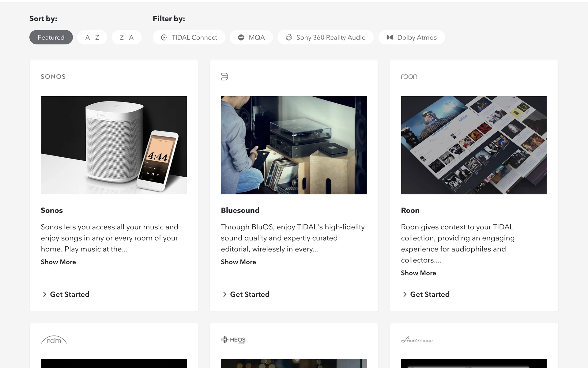Click the Bluesound logo icon
Viewport: 588px width, 368px height.
[224, 77]
